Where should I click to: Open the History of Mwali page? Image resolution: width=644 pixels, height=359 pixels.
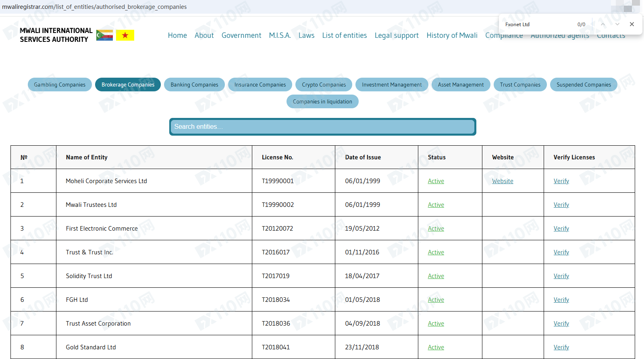452,35
